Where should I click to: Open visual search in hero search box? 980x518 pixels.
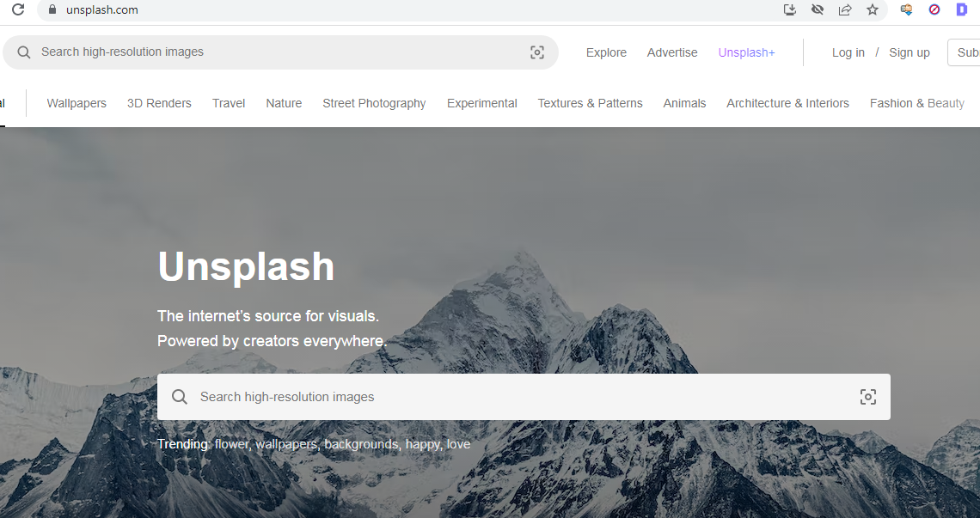coord(868,397)
